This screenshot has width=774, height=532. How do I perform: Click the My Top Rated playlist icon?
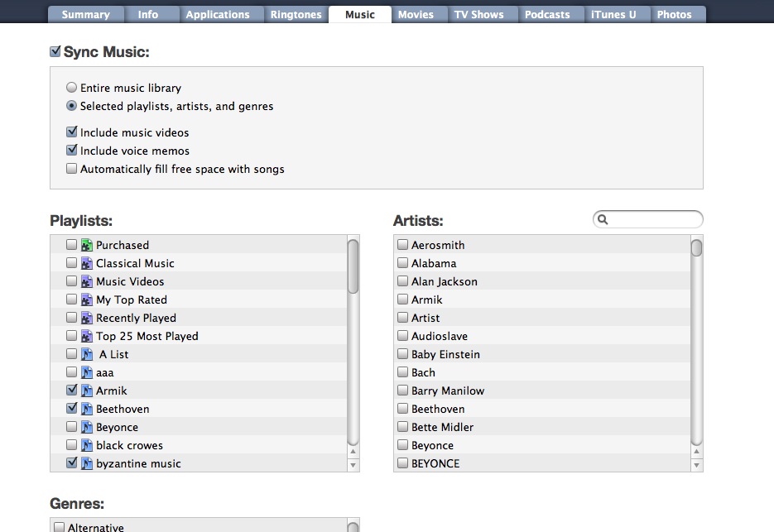tap(87, 300)
